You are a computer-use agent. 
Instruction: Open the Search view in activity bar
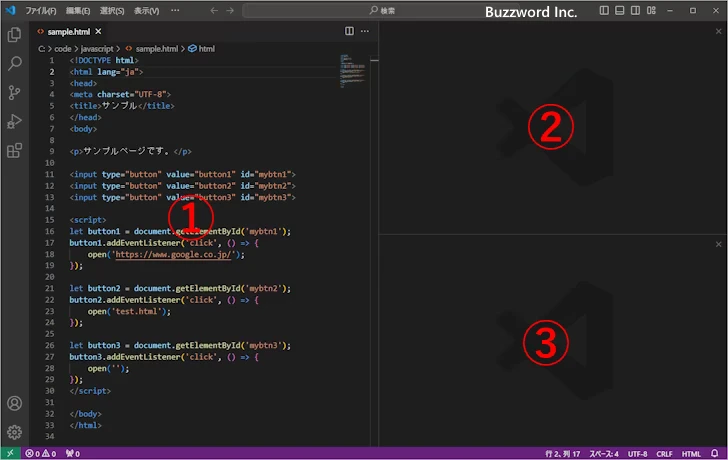pyautogui.click(x=14, y=63)
